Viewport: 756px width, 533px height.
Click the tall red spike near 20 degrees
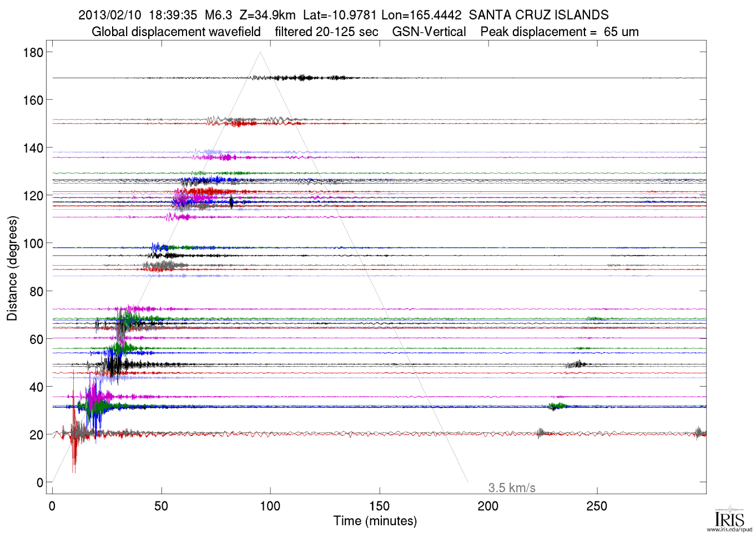tap(74, 422)
